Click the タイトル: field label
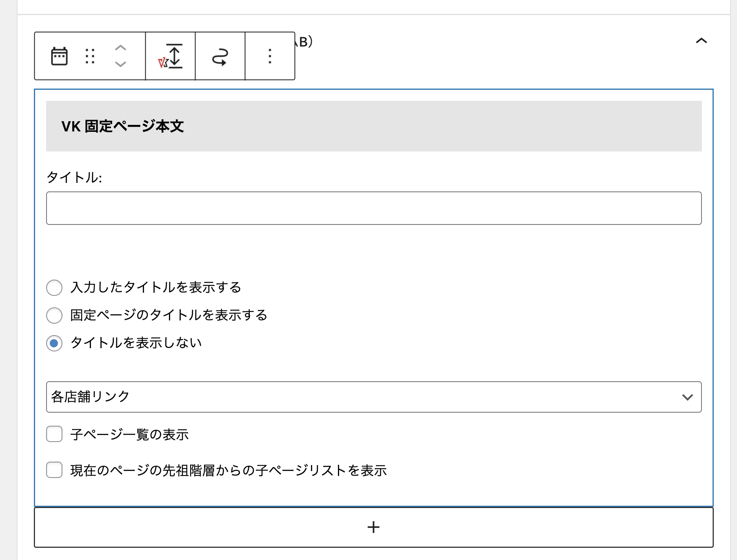The width and height of the screenshot is (737, 560). [x=74, y=178]
